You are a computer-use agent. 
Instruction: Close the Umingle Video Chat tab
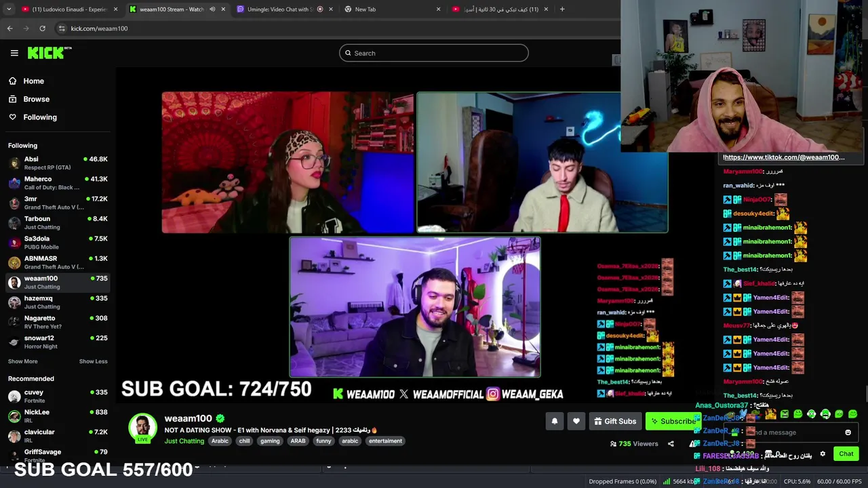330,9
